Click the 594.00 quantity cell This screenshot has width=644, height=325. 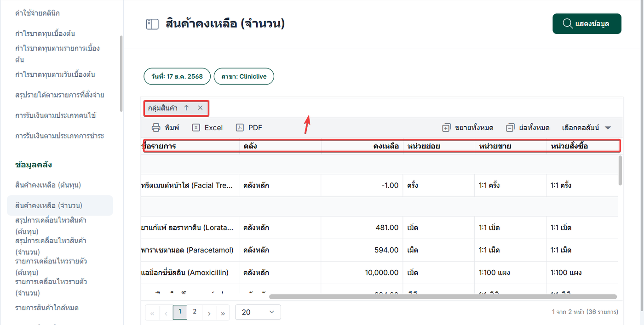click(362, 250)
